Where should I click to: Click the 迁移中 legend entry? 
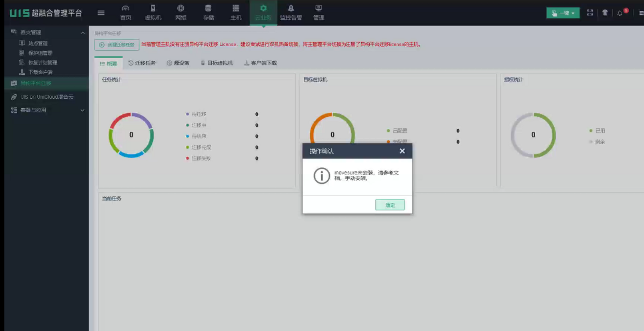(x=196, y=125)
